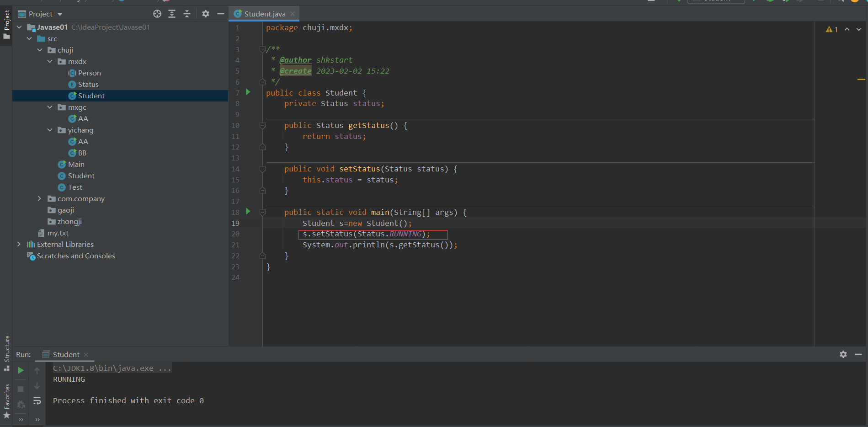Fold the getStatus method at line 10

click(262, 125)
